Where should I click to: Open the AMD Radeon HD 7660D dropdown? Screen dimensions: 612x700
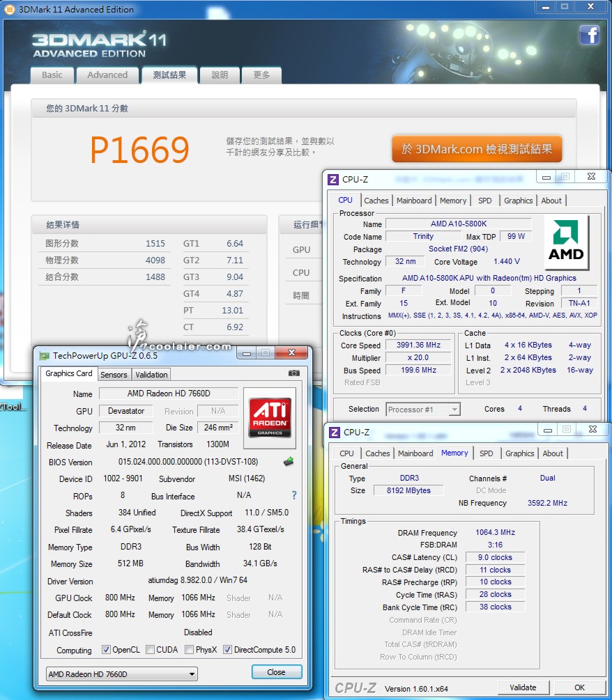click(122, 674)
